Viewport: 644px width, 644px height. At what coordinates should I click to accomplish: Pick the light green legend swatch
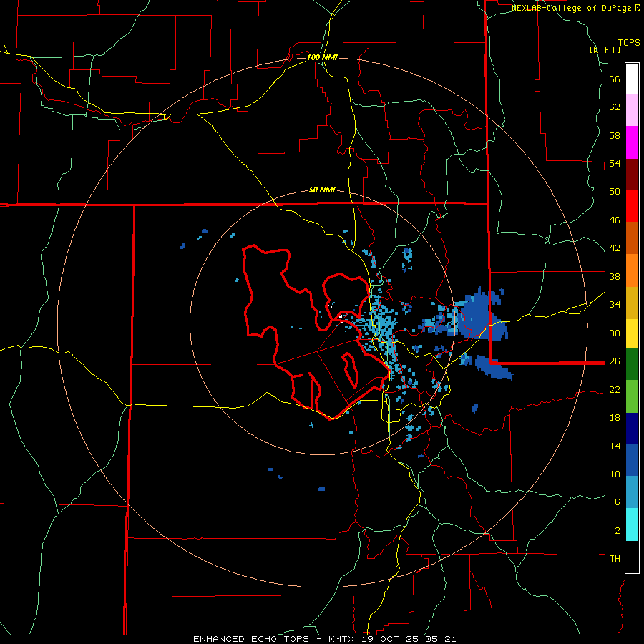point(632,396)
